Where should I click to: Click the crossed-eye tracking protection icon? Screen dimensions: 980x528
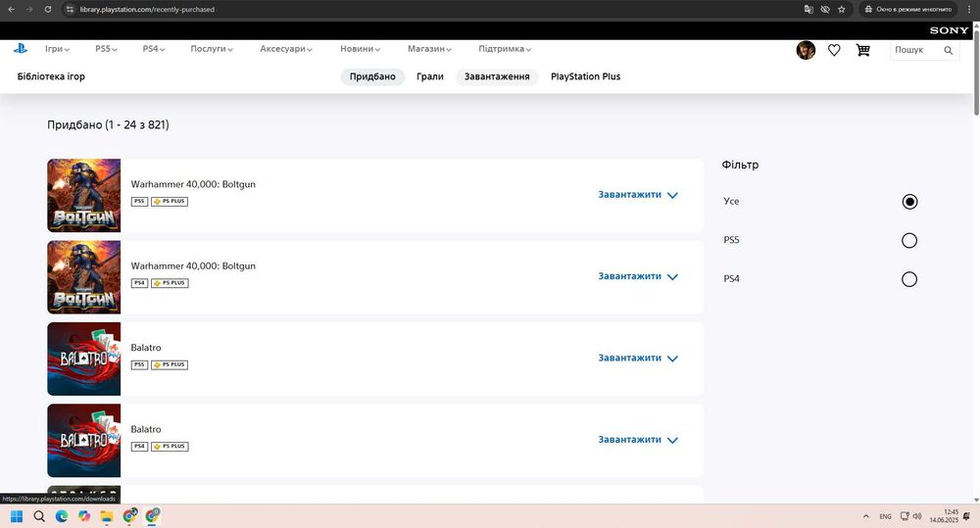(825, 10)
